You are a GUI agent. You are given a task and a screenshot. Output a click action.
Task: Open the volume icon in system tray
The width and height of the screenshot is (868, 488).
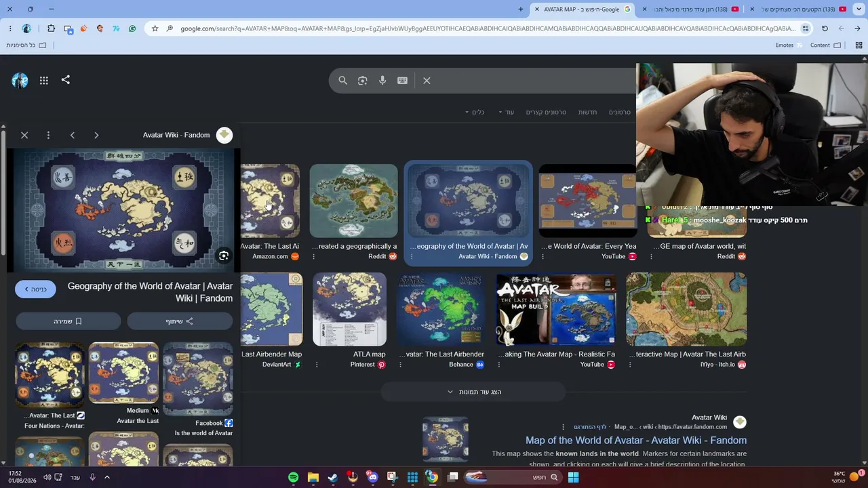point(47,477)
